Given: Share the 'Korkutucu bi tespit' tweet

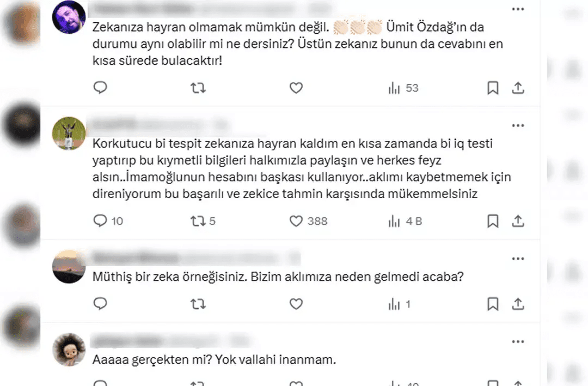Looking at the screenshot, I should (x=518, y=221).
